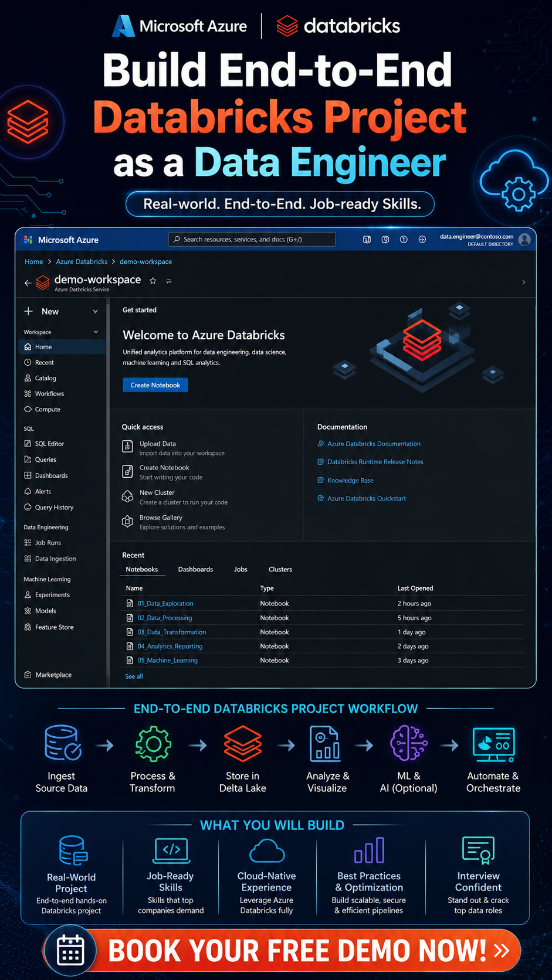Screen dimensions: 552x980
Task: Favorite demo-workspace with the star icon
Action: [x=153, y=281]
